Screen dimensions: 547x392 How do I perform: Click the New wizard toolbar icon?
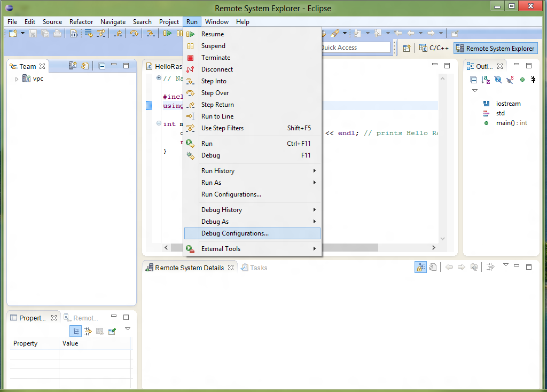point(13,34)
